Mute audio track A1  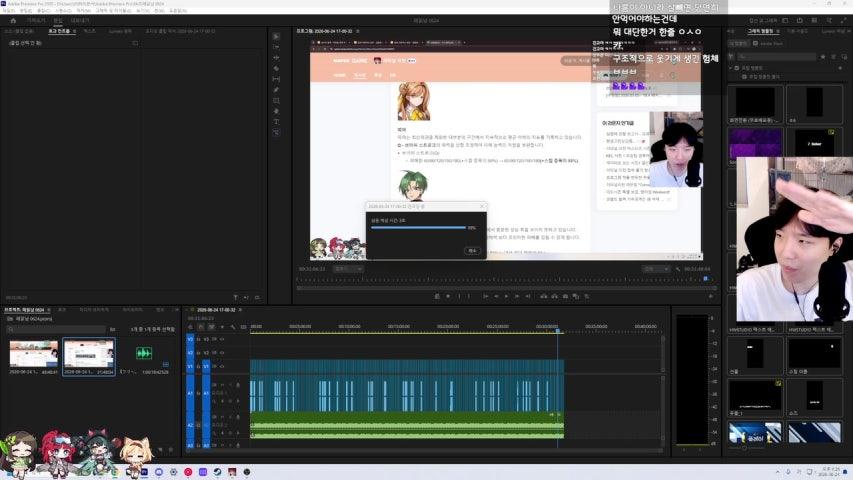click(x=222, y=385)
